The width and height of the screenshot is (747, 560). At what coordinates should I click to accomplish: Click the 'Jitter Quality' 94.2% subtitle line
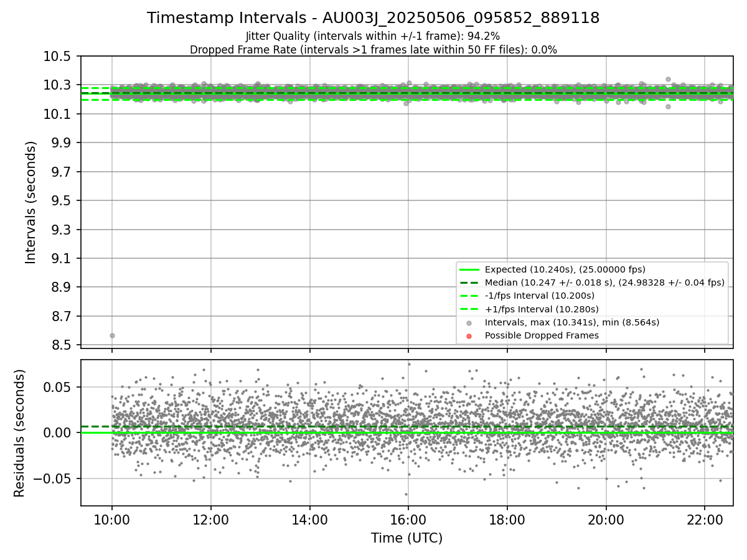(x=373, y=36)
